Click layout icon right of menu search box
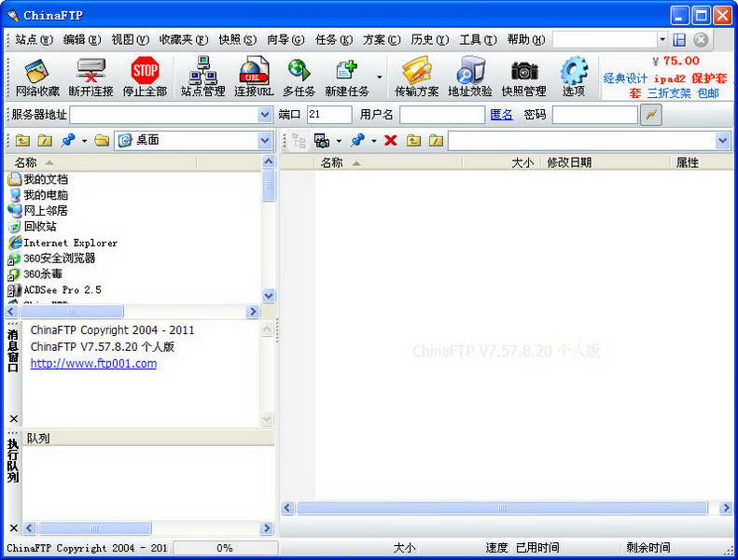This screenshot has height=560, width=738. pyautogui.click(x=679, y=40)
